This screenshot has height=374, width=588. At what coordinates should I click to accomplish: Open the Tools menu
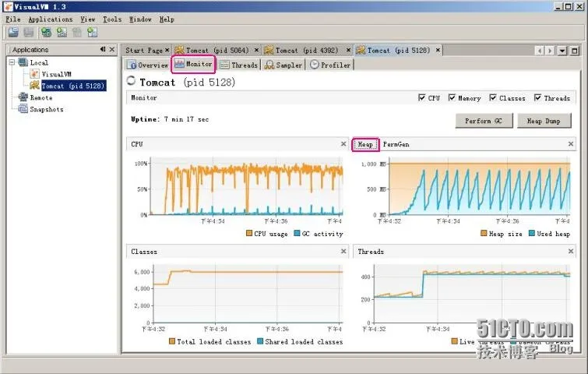pos(112,19)
